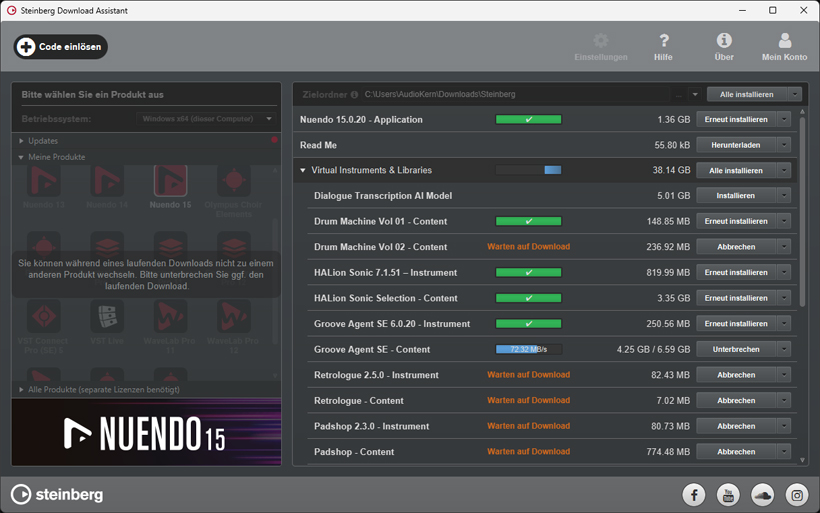Image resolution: width=820 pixels, height=513 pixels.
Task: Open dropdown arrow for Nuendo 15.0.20 Application
Action: [784, 120]
